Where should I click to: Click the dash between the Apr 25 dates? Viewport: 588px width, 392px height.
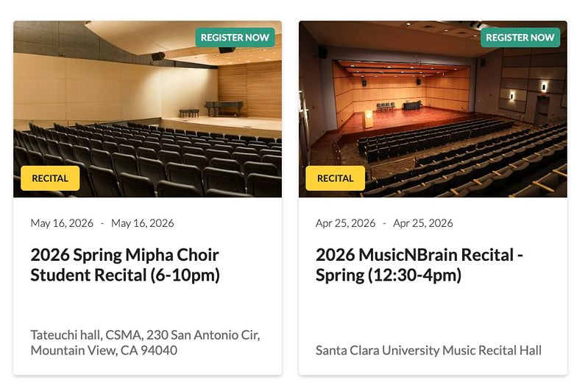click(x=384, y=223)
